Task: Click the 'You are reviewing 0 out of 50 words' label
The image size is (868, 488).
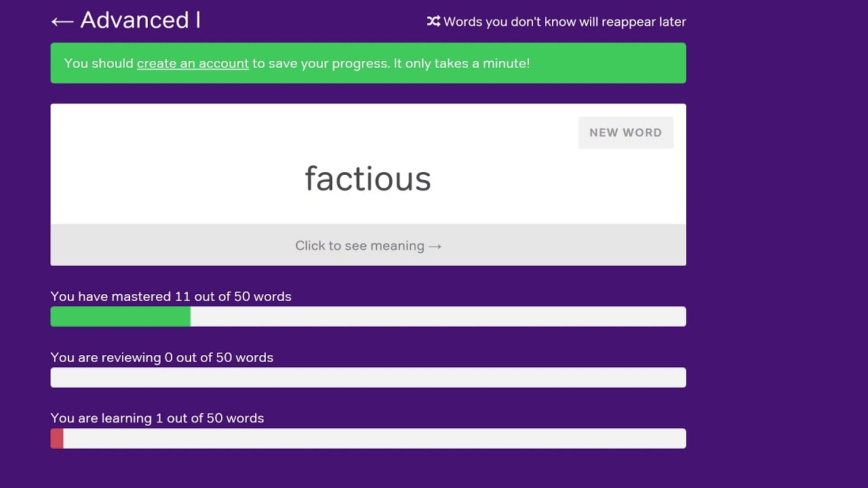Action: (162, 358)
